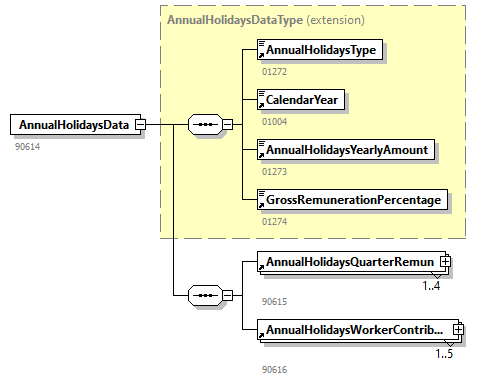Click the reference arrow icon on AnnualHolidaysType

pos(262,55)
